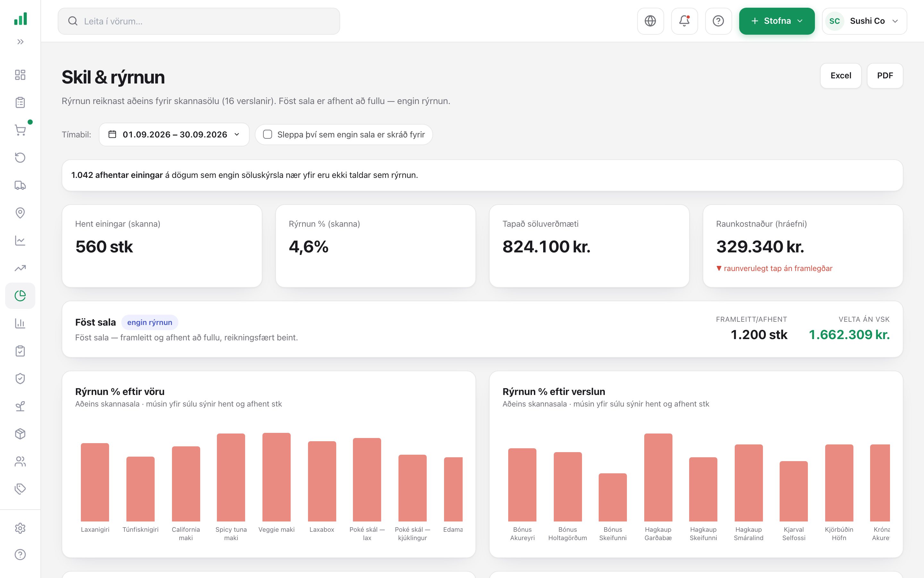The image size is (924, 578).
Task: Toggle 'Sleppa því sem engin sala' checkbox
Action: (x=268, y=135)
